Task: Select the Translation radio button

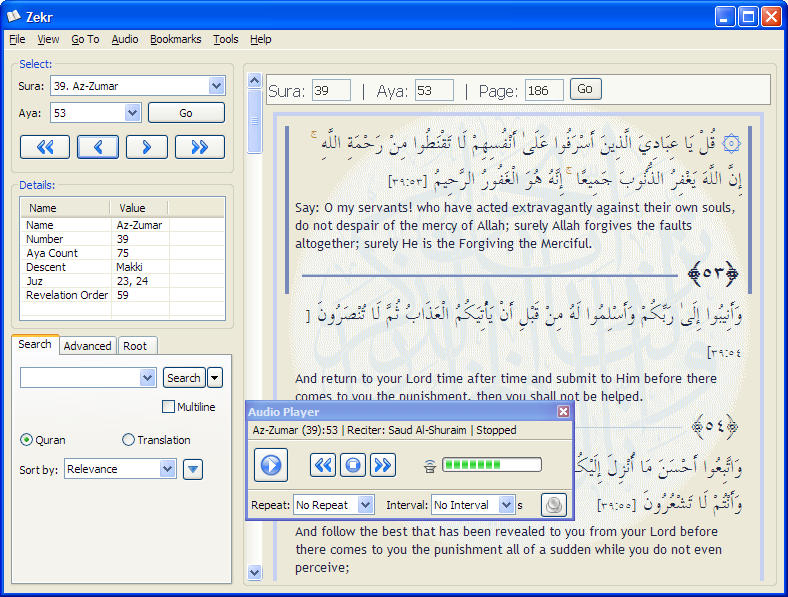Action: (128, 440)
